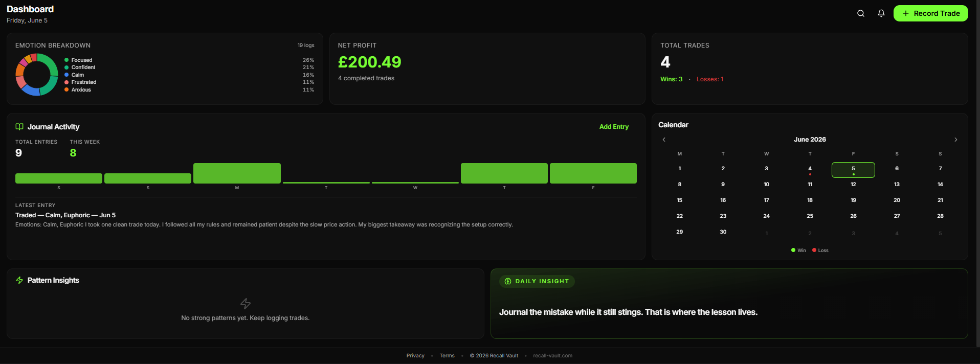980x364 pixels.
Task: Click the Anxious orange legend dot
Action: pyautogui.click(x=66, y=89)
